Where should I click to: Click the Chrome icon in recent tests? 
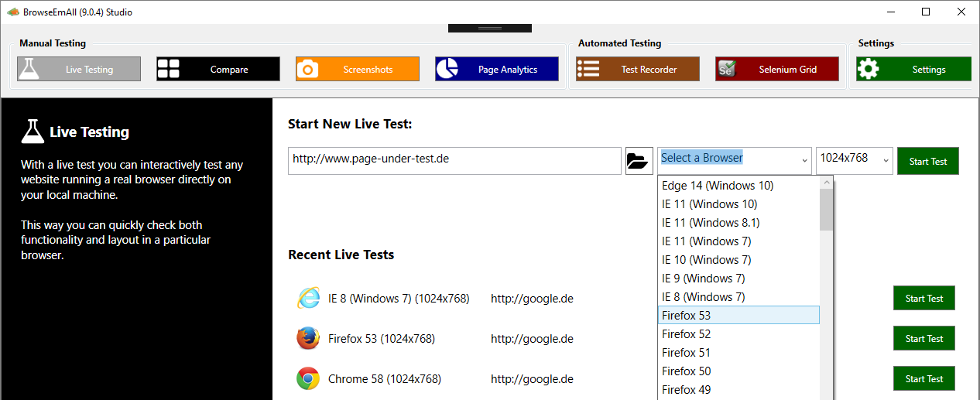pos(308,378)
